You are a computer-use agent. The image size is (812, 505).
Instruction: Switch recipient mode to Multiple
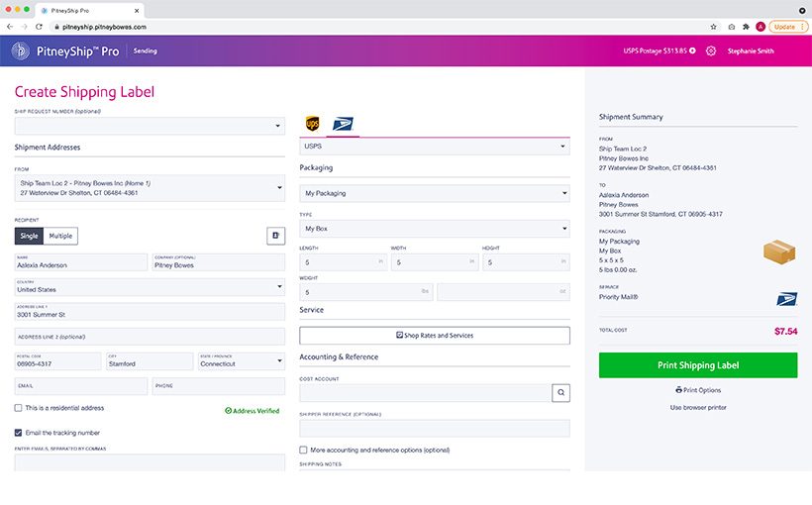pos(60,236)
